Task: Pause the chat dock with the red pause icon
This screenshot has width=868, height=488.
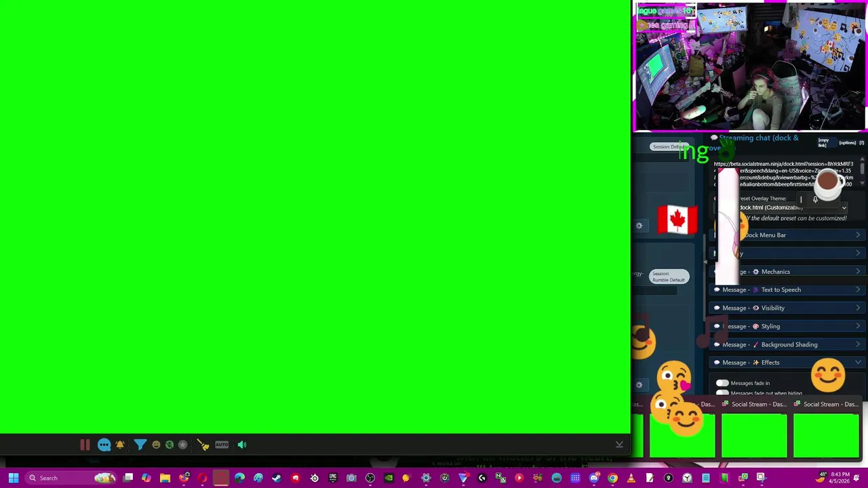Action: 85,445
